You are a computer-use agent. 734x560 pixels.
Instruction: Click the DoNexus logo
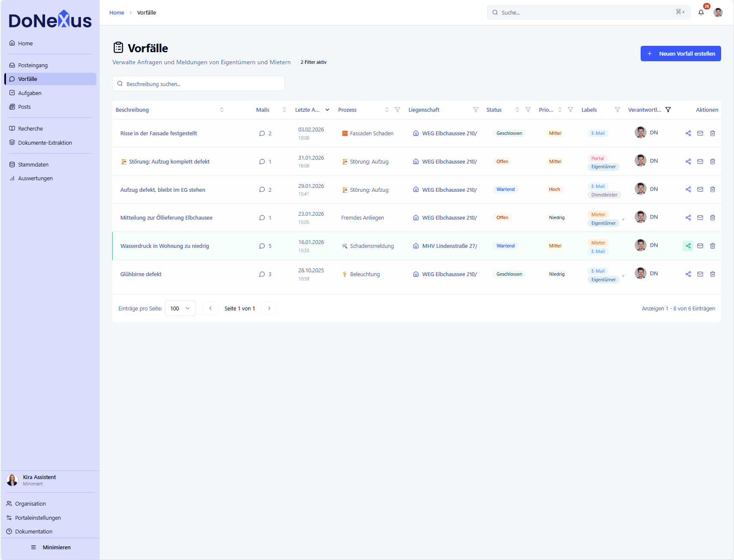[50, 20]
